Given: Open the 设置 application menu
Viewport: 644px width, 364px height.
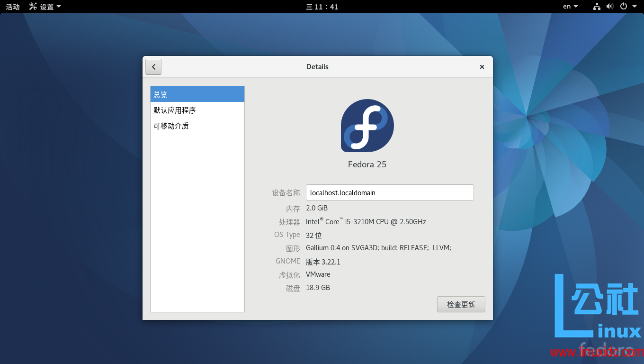Looking at the screenshot, I should [x=45, y=7].
